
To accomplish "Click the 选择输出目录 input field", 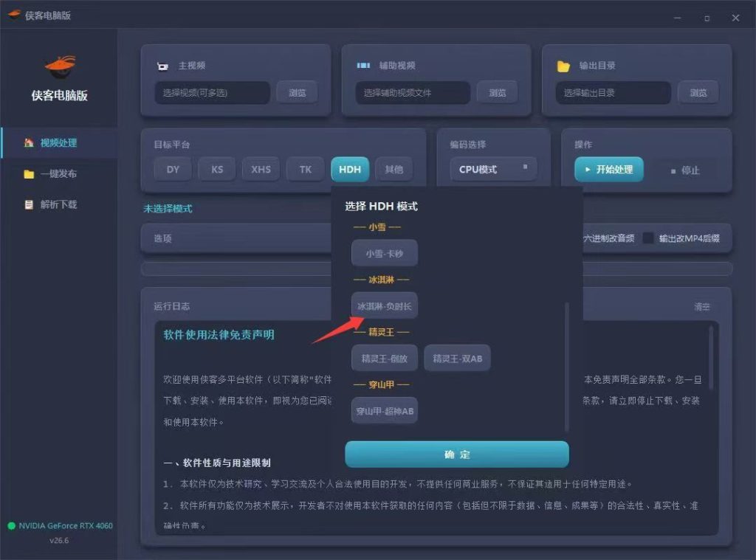I will click(614, 92).
